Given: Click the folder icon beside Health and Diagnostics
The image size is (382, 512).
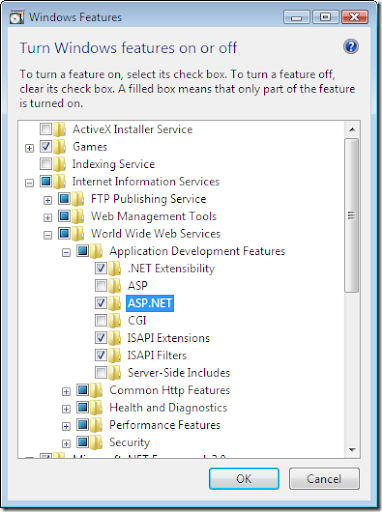Looking at the screenshot, I should (x=97, y=407).
